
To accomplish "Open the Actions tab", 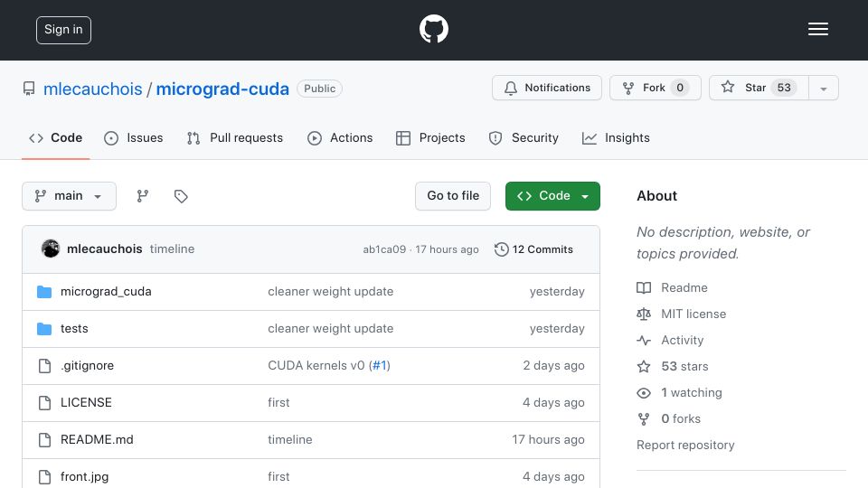I will pyautogui.click(x=340, y=137).
